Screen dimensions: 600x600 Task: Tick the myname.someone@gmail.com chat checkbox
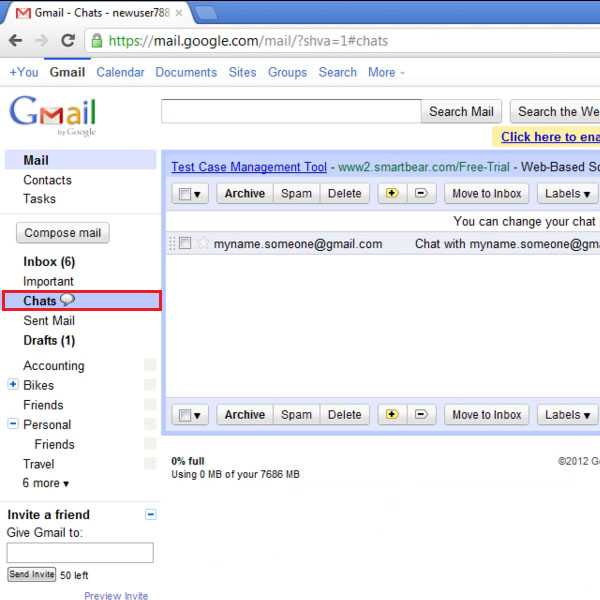pos(185,243)
